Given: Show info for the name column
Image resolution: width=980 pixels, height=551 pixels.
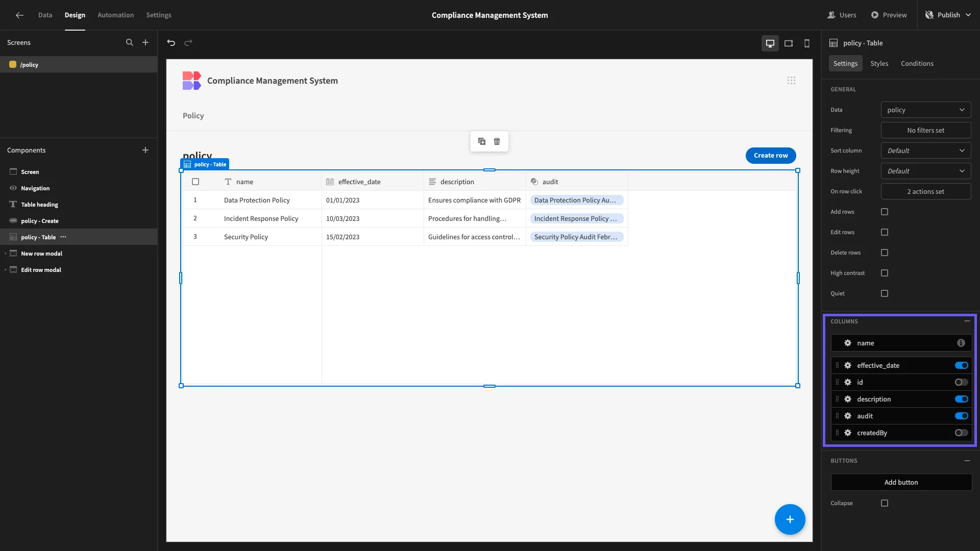Looking at the screenshot, I should 961,343.
